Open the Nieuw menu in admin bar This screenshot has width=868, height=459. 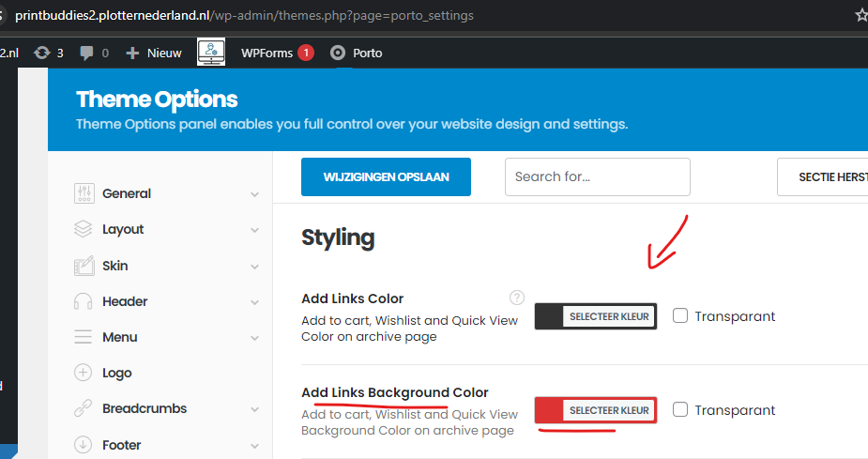[154, 54]
